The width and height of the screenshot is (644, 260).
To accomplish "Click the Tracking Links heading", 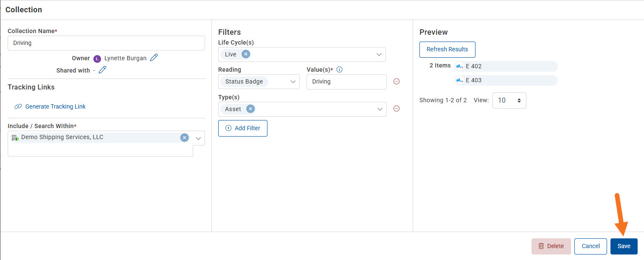I will point(31,87).
